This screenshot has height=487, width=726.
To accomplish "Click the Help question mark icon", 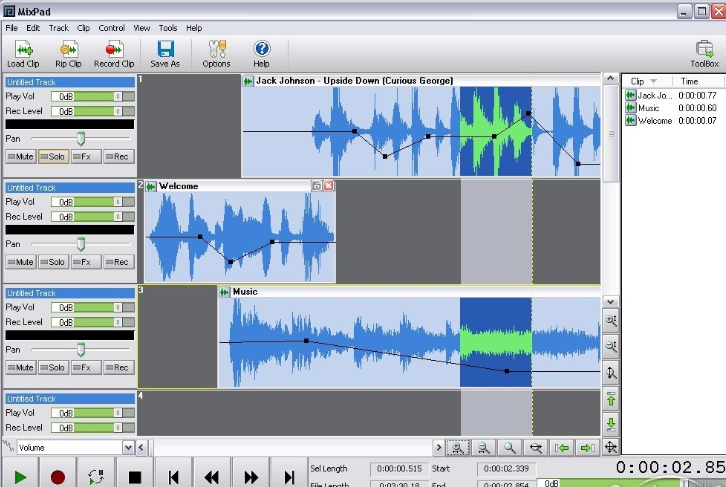I will 262,48.
